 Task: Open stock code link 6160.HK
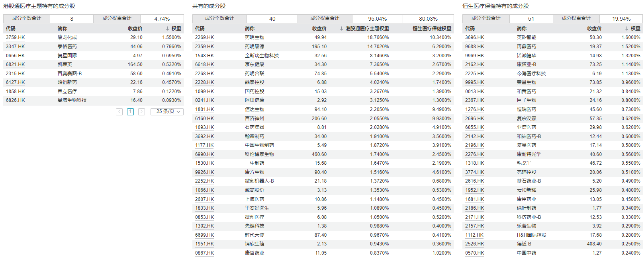tap(204, 119)
